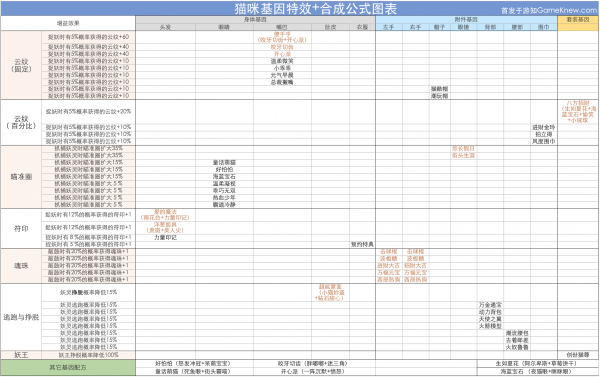Click 万福元宝 in the 右手 column

[x=416, y=273]
